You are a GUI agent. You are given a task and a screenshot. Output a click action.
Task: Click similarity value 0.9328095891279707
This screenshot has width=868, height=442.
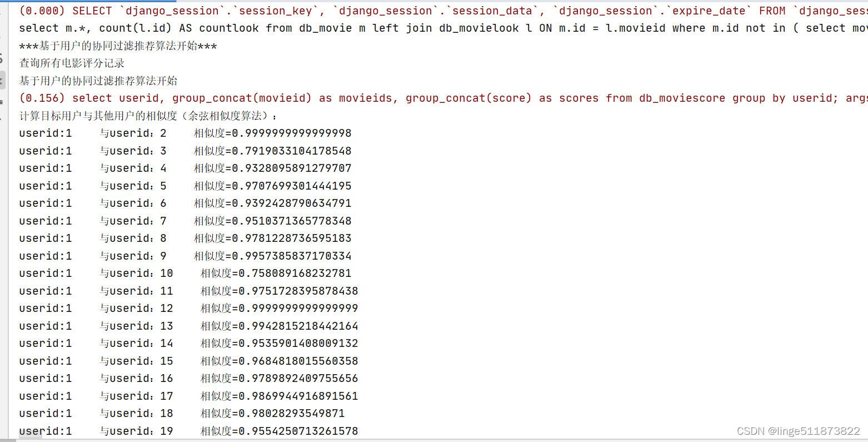[292, 168]
